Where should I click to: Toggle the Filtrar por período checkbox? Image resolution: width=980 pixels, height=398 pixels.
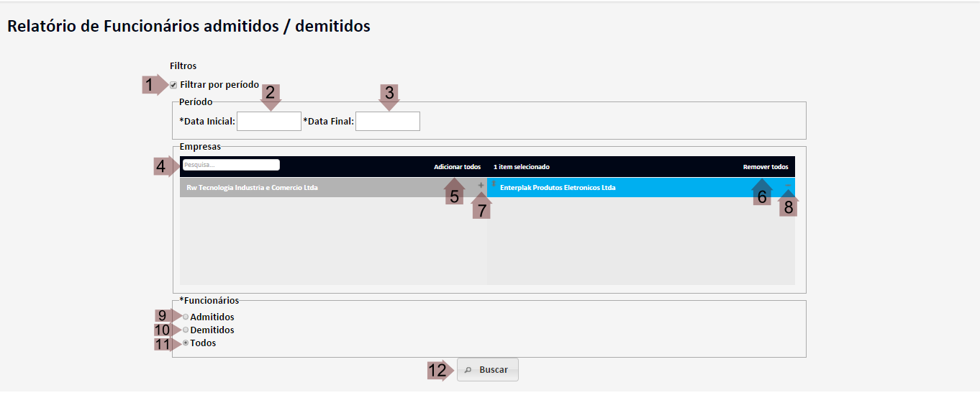tap(173, 85)
